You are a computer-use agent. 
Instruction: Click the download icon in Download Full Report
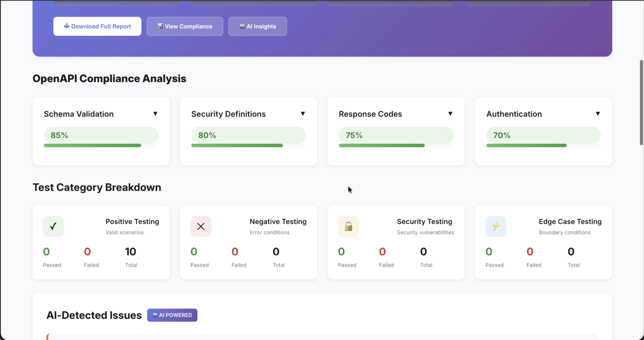[67, 26]
